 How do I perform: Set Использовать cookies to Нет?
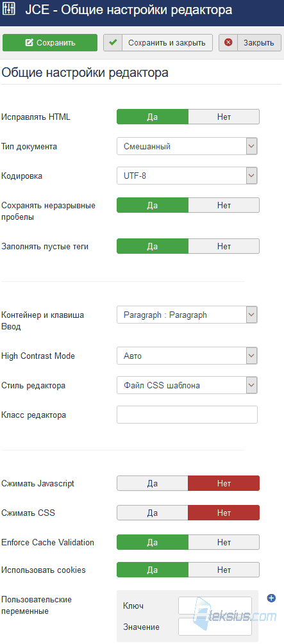(x=224, y=570)
